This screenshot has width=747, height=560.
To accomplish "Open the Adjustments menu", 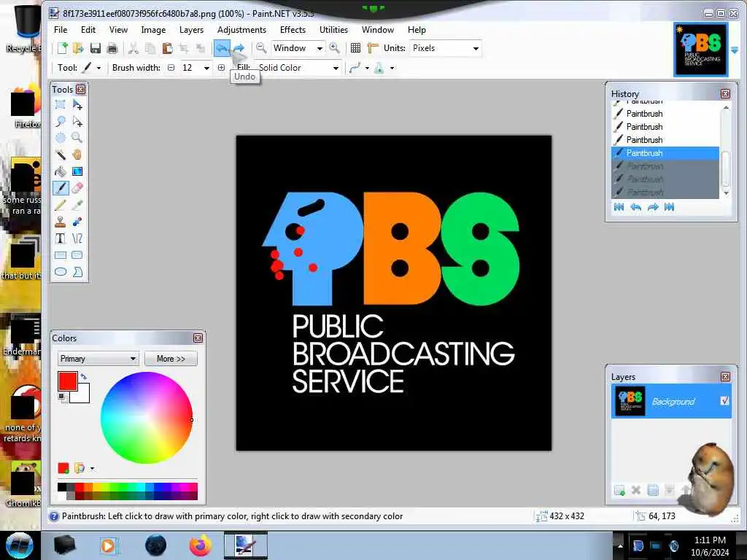I will [x=241, y=29].
